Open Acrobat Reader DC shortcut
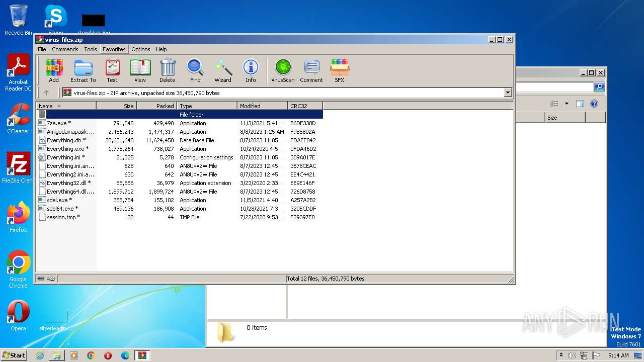Viewport: 644px width, 362px height. 18,72
